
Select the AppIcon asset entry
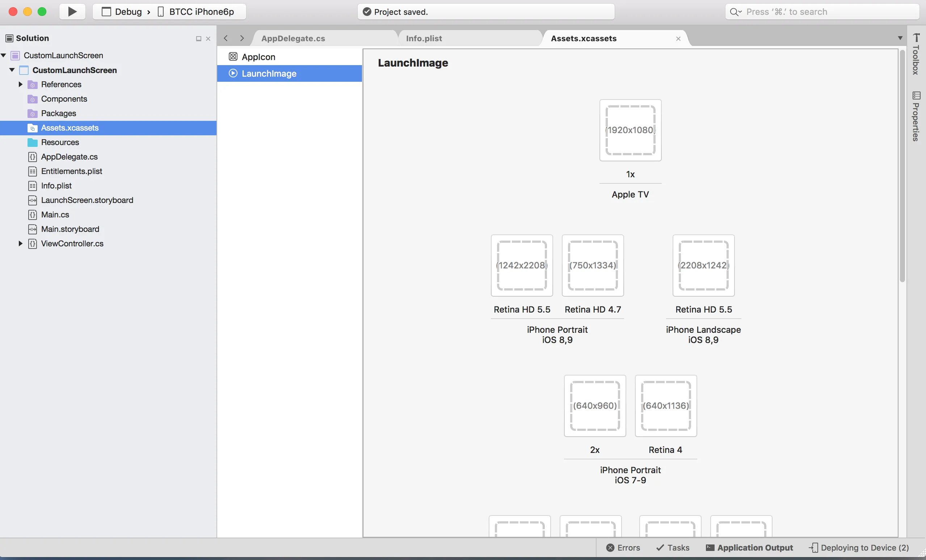tap(258, 57)
